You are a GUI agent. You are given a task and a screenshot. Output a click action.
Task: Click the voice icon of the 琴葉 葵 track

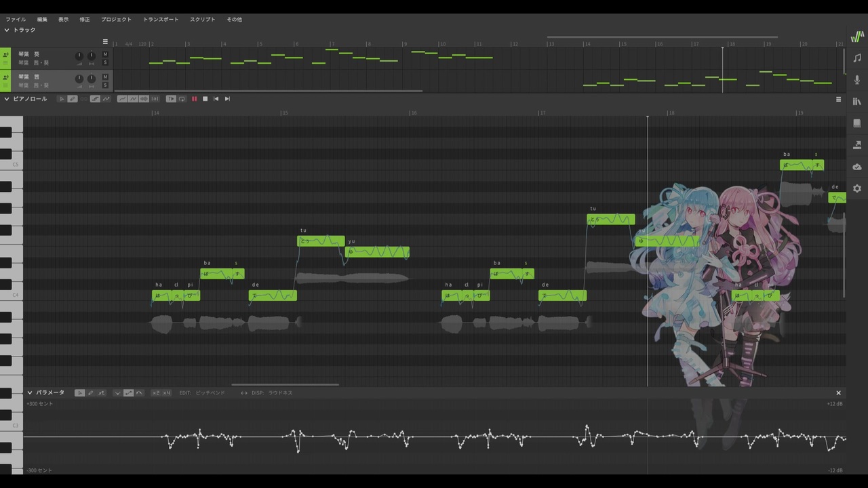point(5,54)
